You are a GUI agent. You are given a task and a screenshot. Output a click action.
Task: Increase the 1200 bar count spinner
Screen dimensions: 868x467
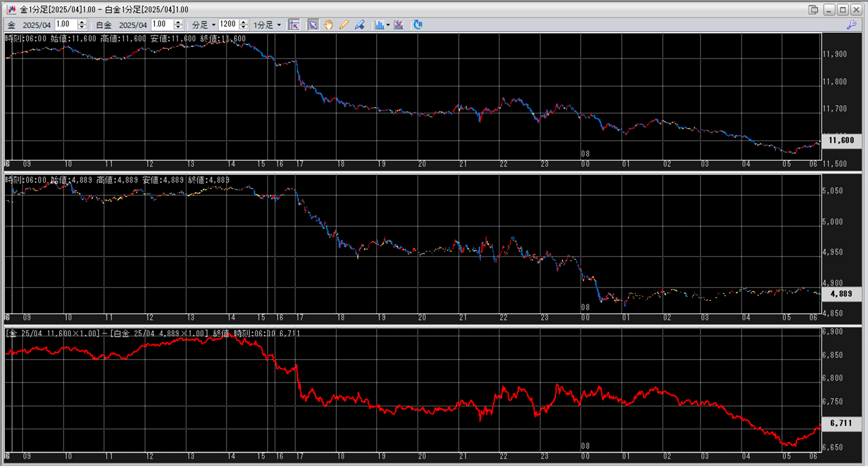(244, 22)
